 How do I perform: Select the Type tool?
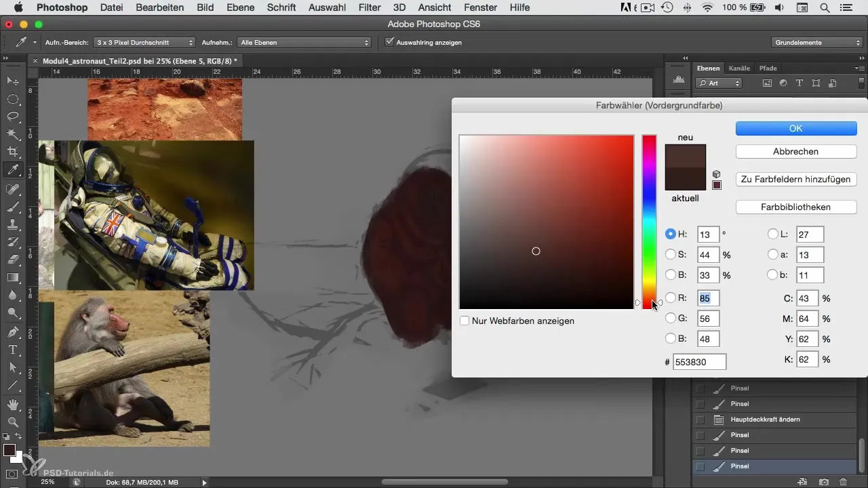click(x=13, y=350)
